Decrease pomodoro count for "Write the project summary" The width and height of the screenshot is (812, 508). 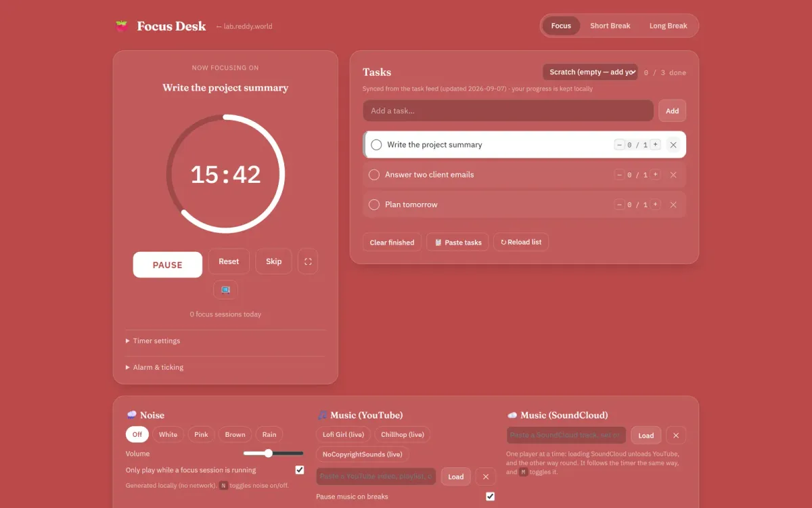click(619, 145)
